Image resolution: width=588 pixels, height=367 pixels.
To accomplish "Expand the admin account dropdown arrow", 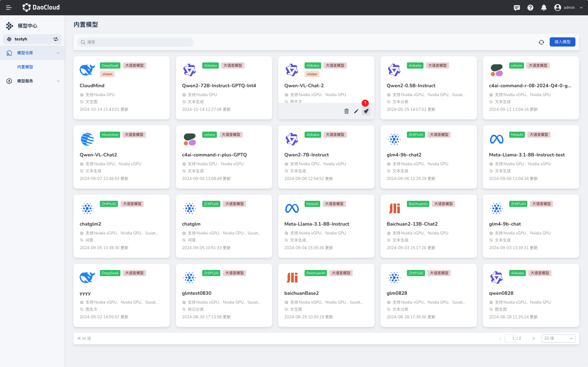I will (x=581, y=8).
